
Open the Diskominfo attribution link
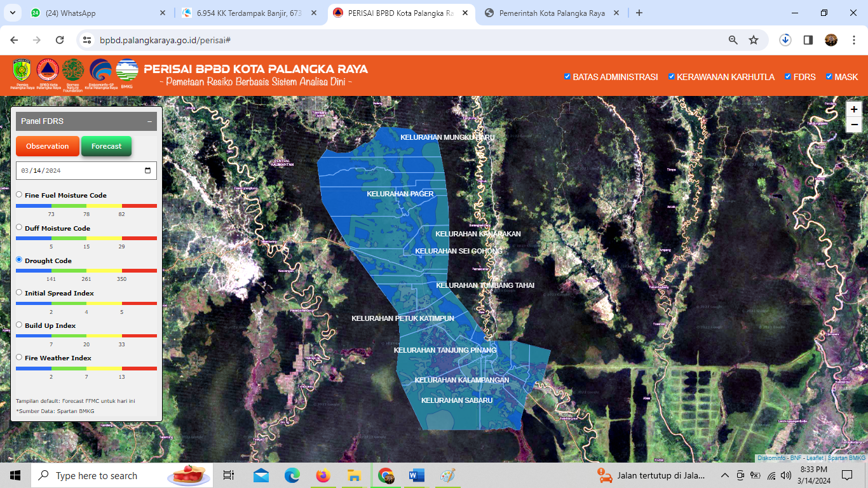(x=771, y=457)
